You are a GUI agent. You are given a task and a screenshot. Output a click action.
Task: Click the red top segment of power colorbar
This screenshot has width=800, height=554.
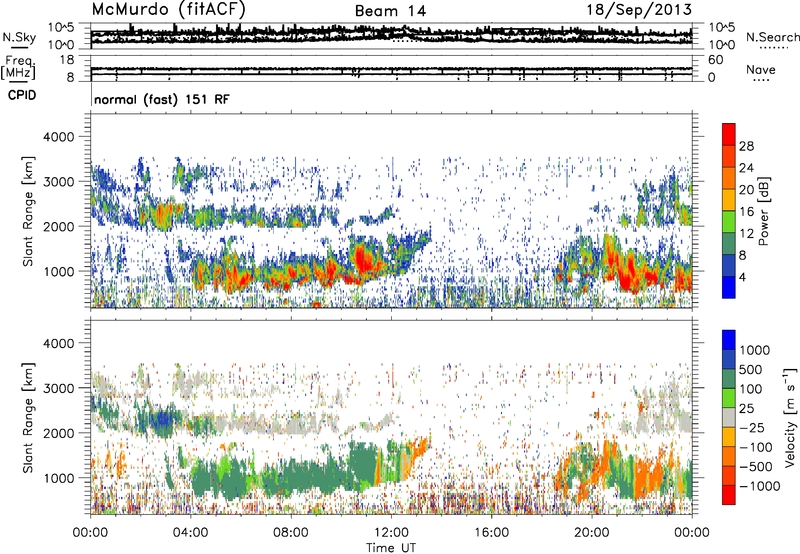(729, 134)
